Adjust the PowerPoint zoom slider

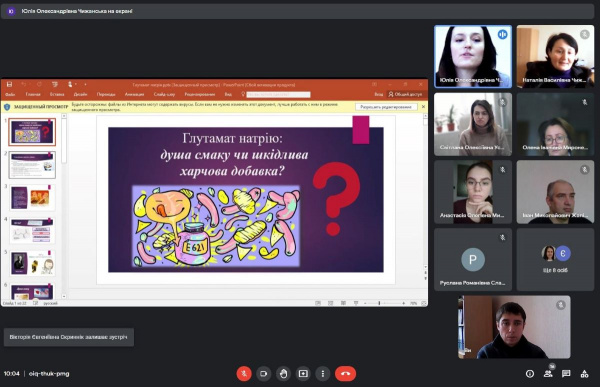tap(379, 303)
